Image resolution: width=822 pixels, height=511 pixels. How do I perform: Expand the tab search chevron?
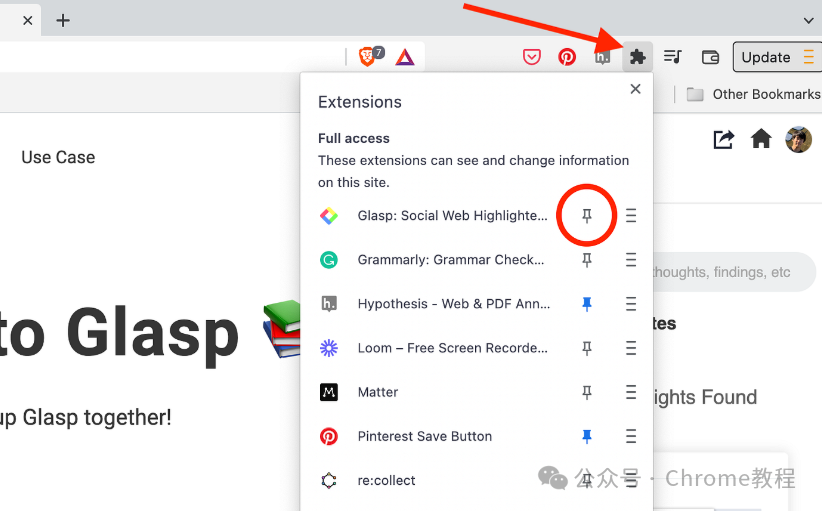coord(808,20)
